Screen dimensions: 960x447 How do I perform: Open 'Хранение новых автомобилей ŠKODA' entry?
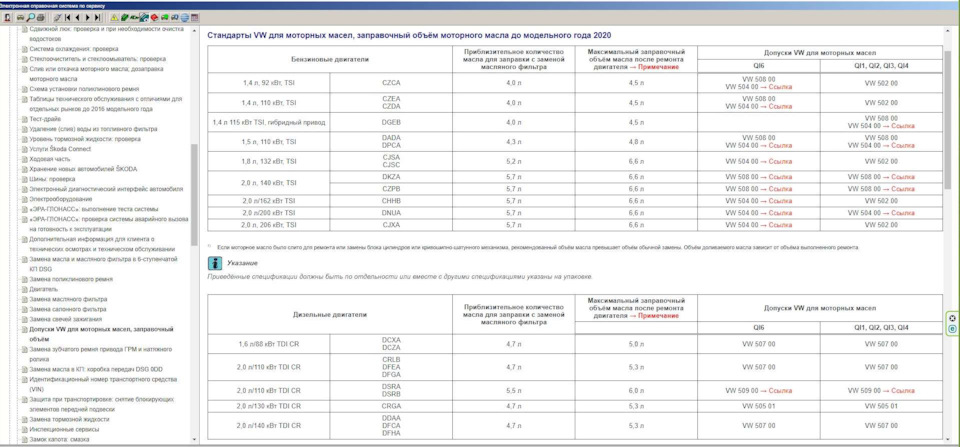click(x=83, y=169)
